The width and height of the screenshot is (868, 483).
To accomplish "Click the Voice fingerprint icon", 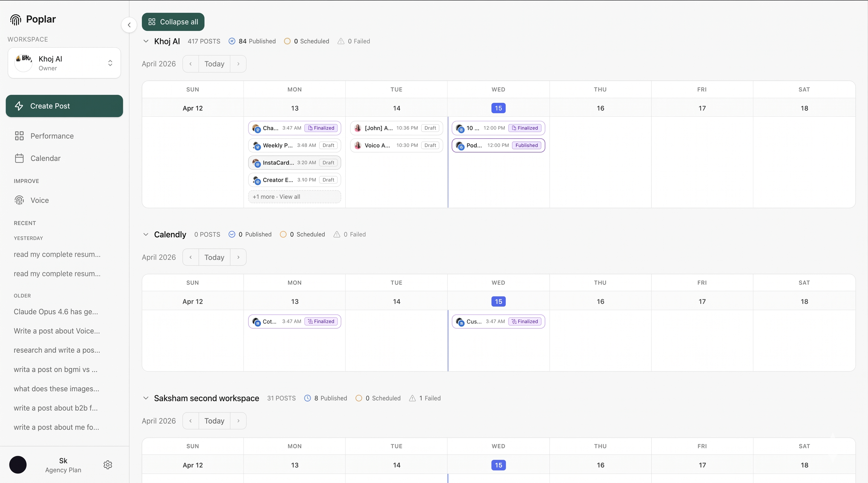I will [x=19, y=200].
